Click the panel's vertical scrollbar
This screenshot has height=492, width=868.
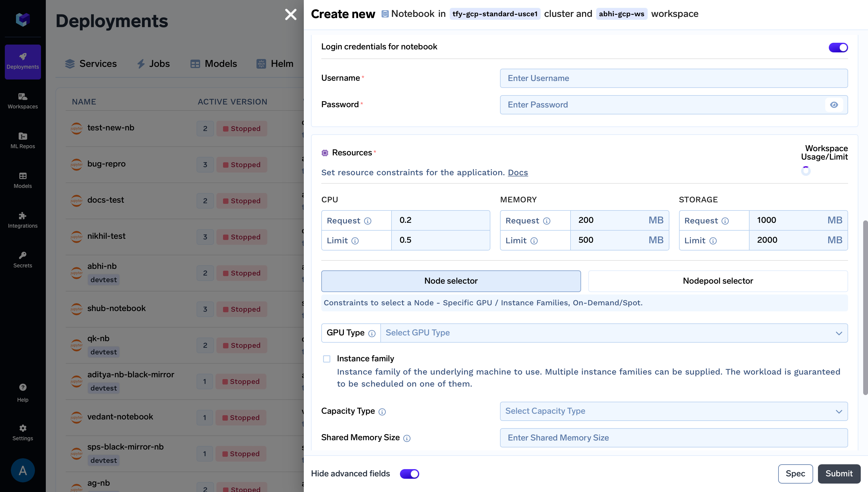[865, 307]
